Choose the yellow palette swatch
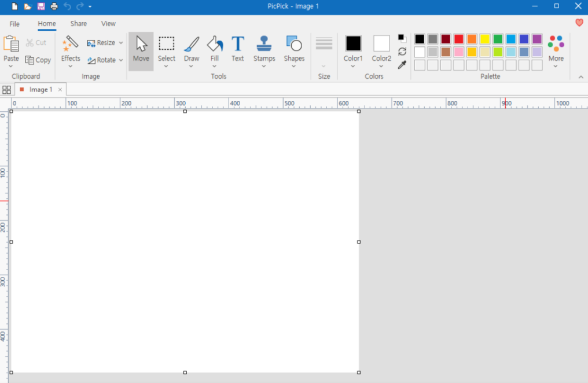The height and width of the screenshot is (383, 588). (x=485, y=39)
